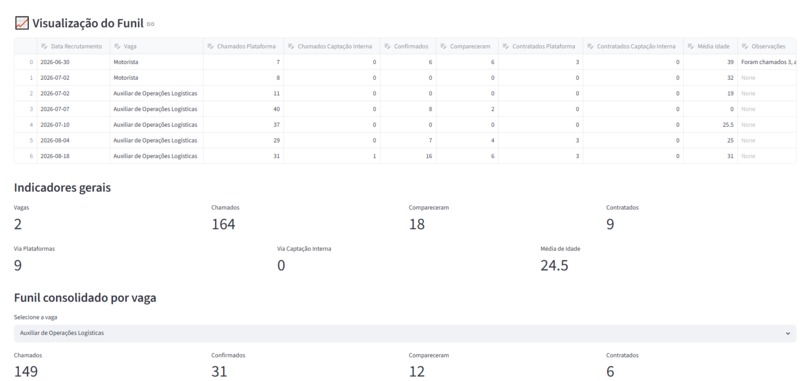The height and width of the screenshot is (381, 806).
Task: Click the chevron arrow of the vaga selector
Action: [787, 333]
